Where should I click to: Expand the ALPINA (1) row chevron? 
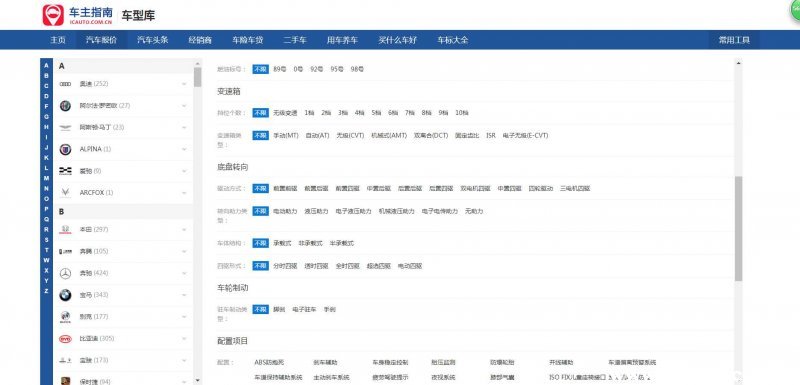(184, 149)
